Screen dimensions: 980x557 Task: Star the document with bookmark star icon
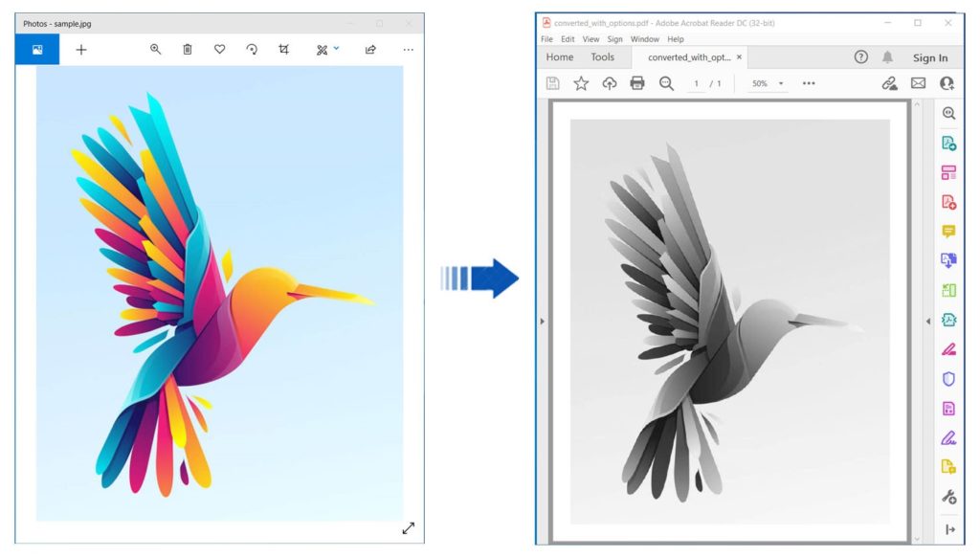[581, 83]
